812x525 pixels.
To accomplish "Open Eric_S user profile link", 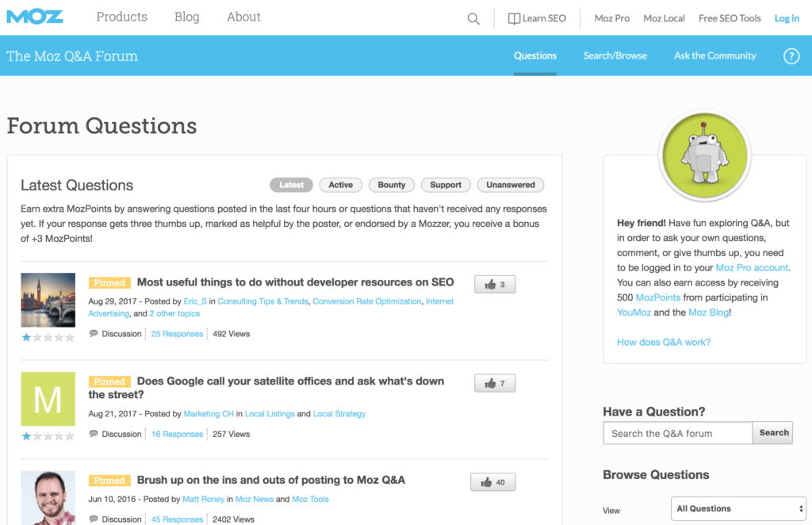I will pyautogui.click(x=195, y=301).
